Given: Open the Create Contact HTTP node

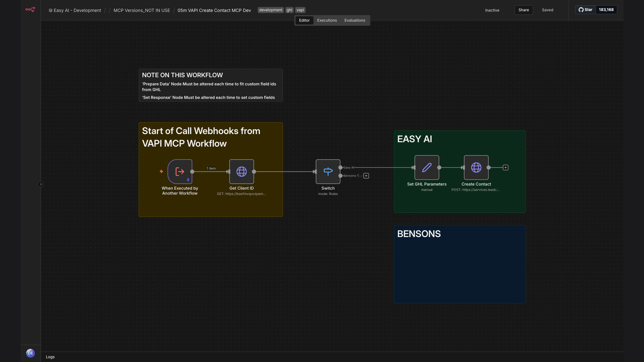Looking at the screenshot, I should click(x=476, y=168).
